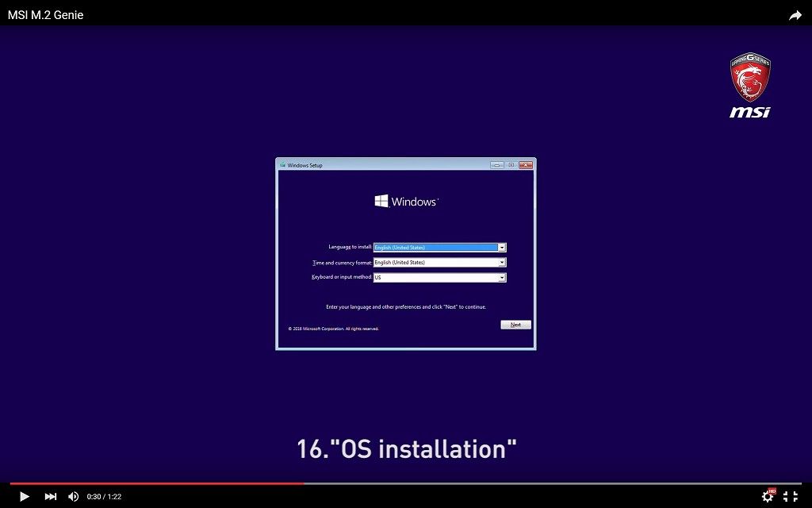Play the video with the play button
The height and width of the screenshot is (508, 812).
coord(24,497)
